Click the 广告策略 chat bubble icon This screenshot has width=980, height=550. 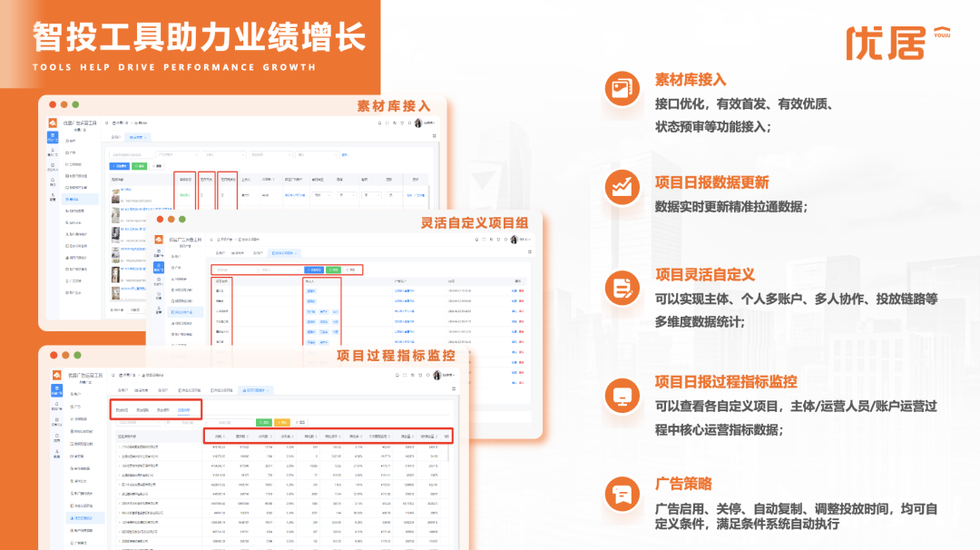(x=622, y=495)
